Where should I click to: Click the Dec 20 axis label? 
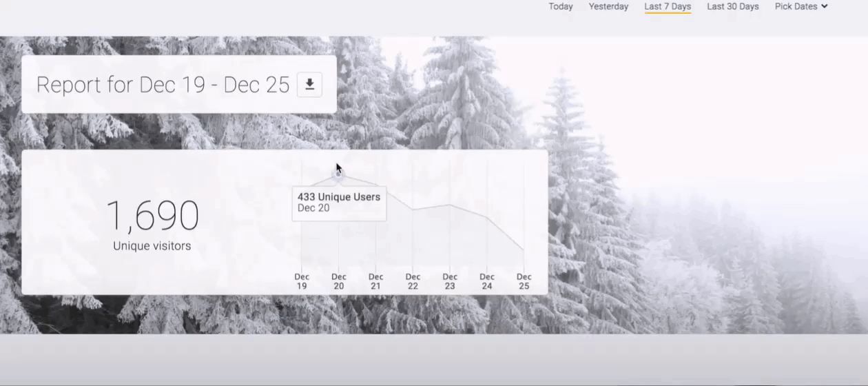click(338, 281)
